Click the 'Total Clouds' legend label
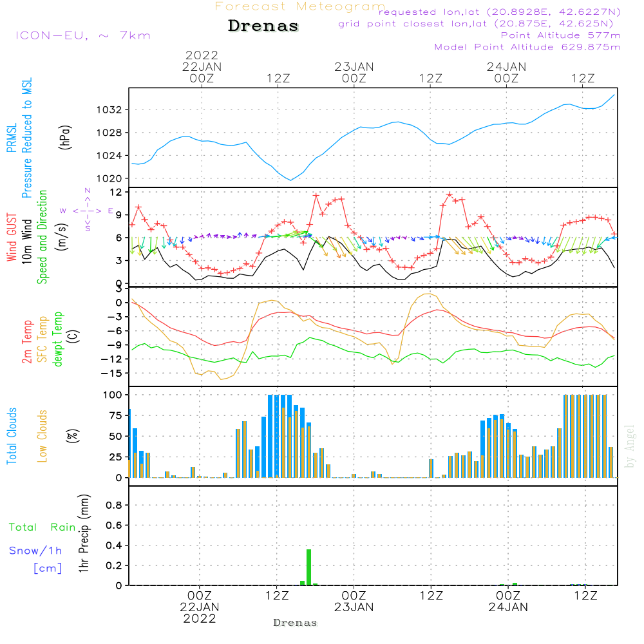This screenshot has width=644, height=644. point(12,436)
